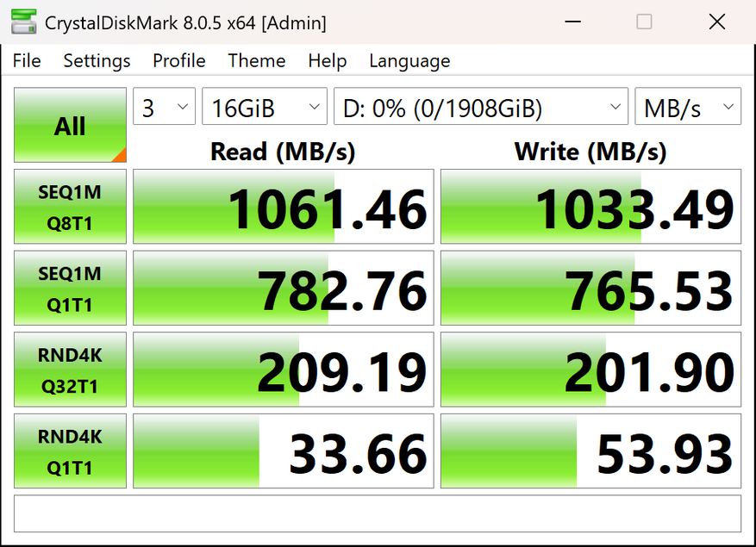Open the Profile menu
The height and width of the screenshot is (547, 756).
pyautogui.click(x=179, y=60)
